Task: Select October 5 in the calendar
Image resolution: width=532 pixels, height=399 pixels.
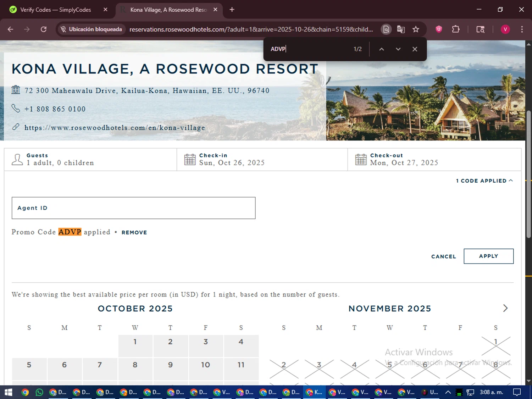Action: pos(29,369)
